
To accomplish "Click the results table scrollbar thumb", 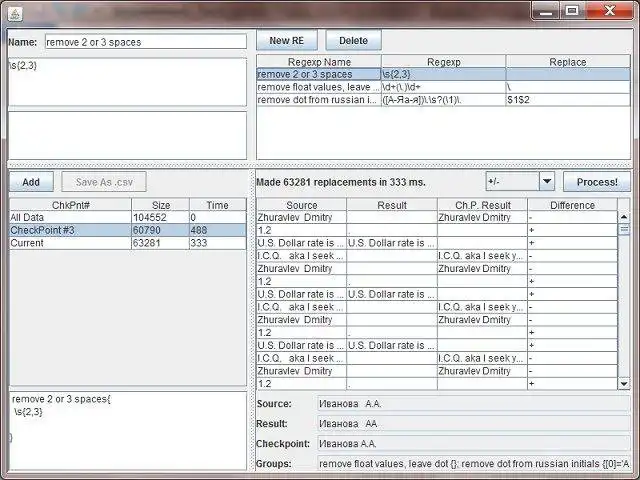I will (624, 229).
